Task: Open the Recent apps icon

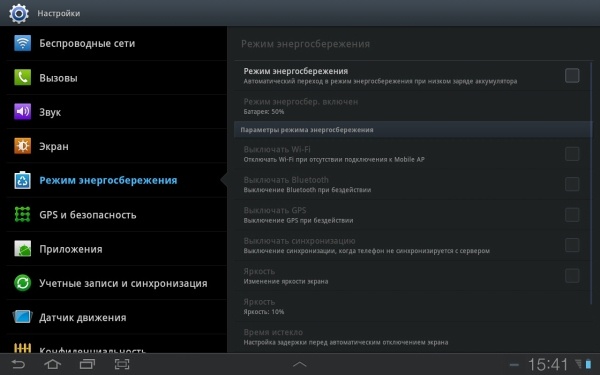Action: (87, 364)
